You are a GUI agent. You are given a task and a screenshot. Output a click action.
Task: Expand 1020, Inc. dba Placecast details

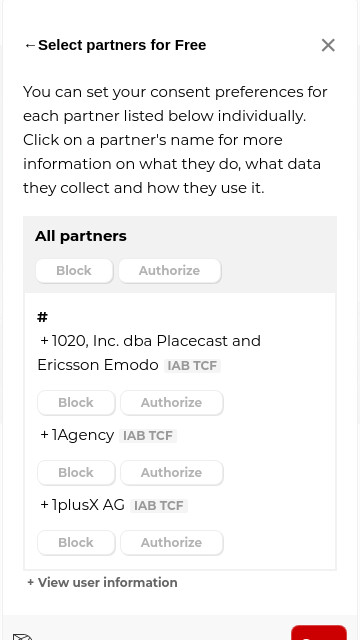[x=149, y=353]
